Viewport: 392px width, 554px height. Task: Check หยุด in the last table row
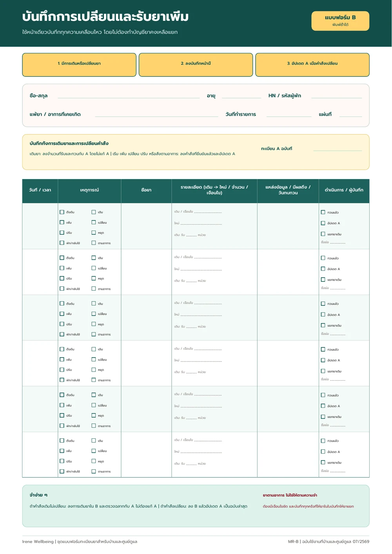click(94, 461)
